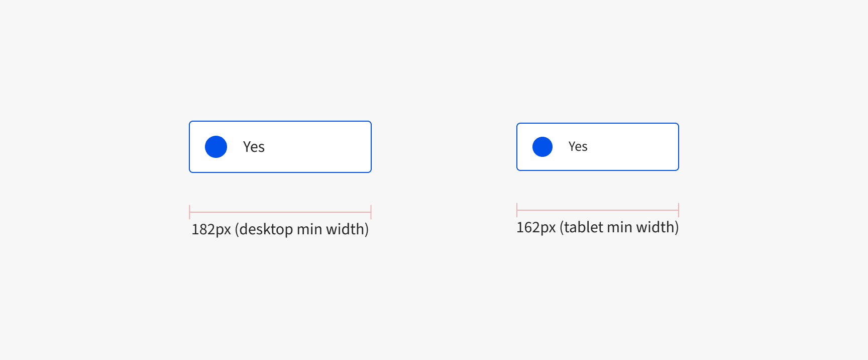
Task: Select the blue radio circle in desktop tile
Action: click(x=216, y=147)
